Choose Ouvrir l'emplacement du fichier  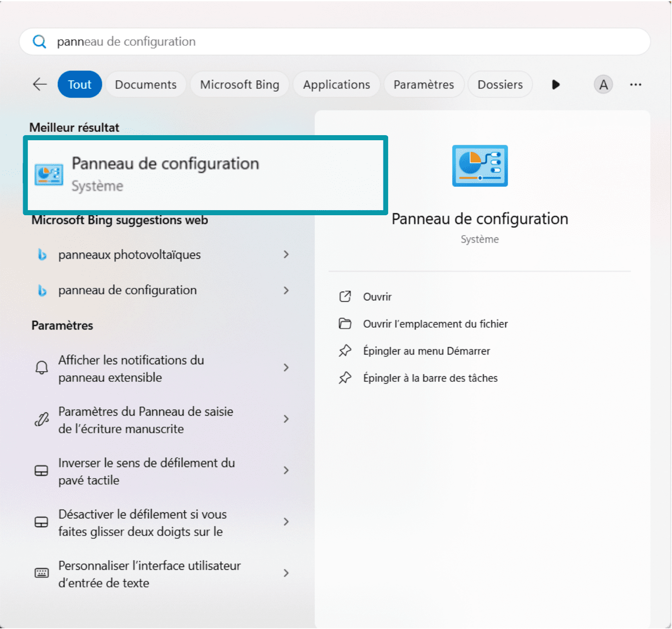pyautogui.click(x=435, y=324)
